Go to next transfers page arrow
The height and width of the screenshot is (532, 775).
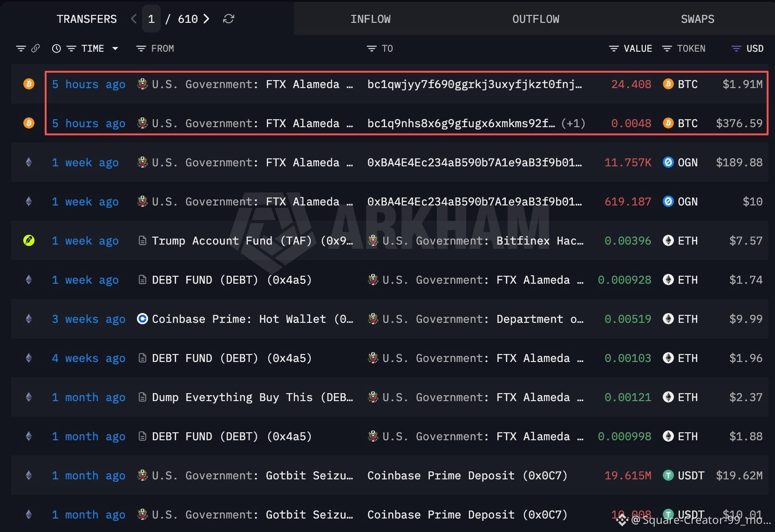coord(206,19)
